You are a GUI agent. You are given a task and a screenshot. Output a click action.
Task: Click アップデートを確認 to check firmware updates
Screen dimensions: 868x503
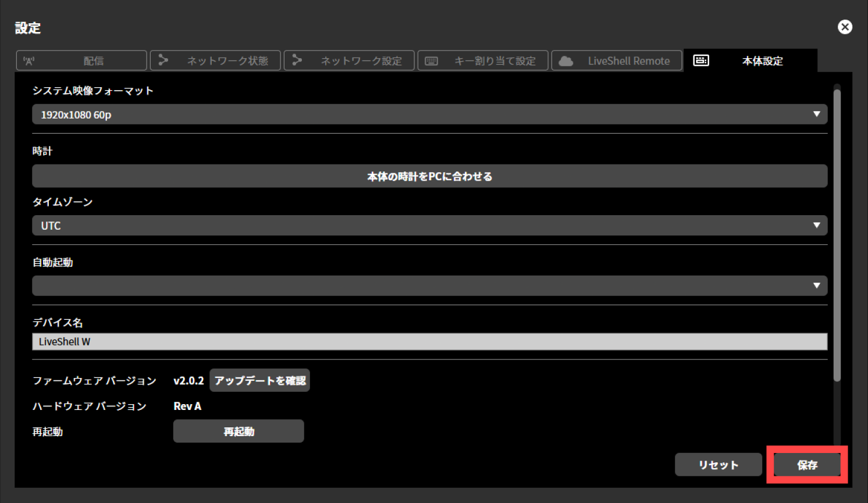[259, 380]
